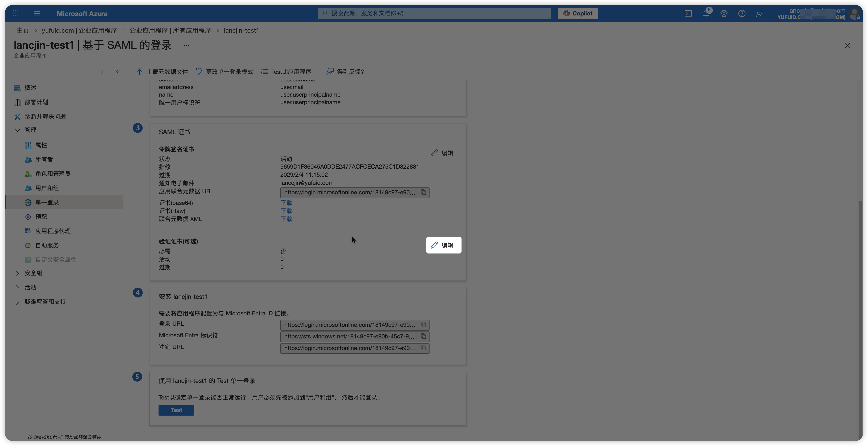Download the 证书(base64) file
This screenshot has width=868, height=446.
286,203
